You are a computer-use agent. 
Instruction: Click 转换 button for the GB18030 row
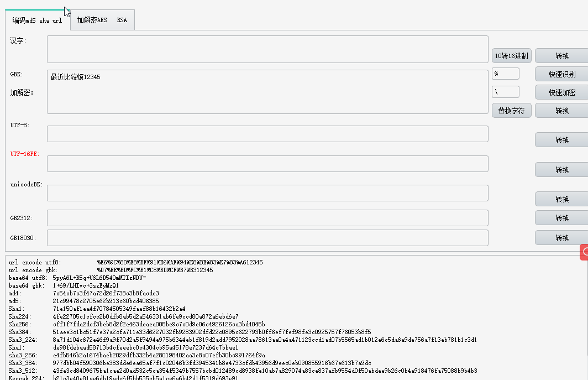[561, 238]
